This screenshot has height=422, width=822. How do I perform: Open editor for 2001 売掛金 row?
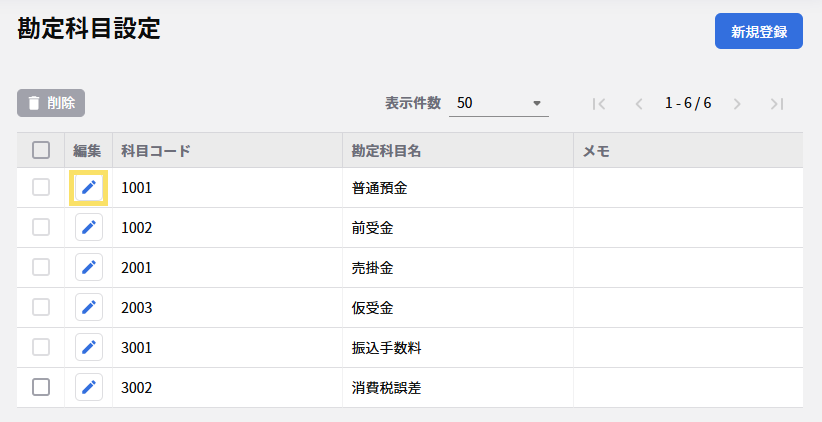pyautogui.click(x=89, y=267)
